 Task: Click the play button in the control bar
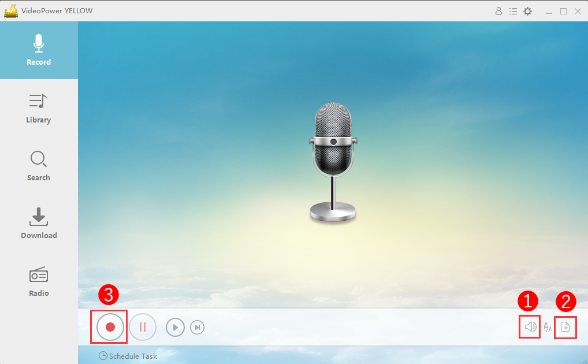(x=175, y=328)
